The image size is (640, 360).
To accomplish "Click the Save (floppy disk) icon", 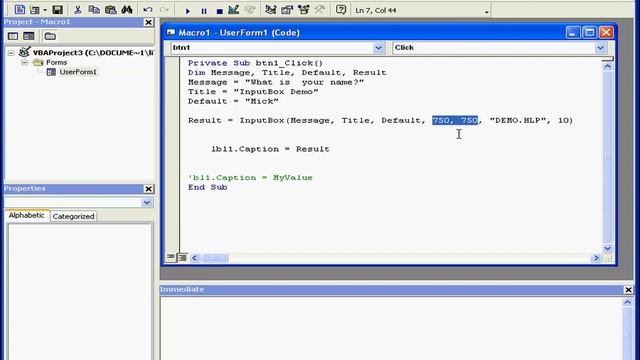I will point(58,10).
